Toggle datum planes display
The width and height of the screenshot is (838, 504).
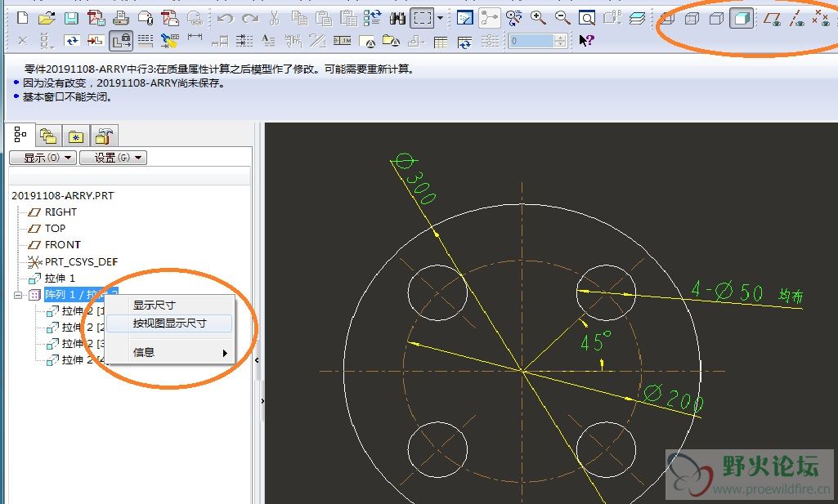tap(772, 18)
